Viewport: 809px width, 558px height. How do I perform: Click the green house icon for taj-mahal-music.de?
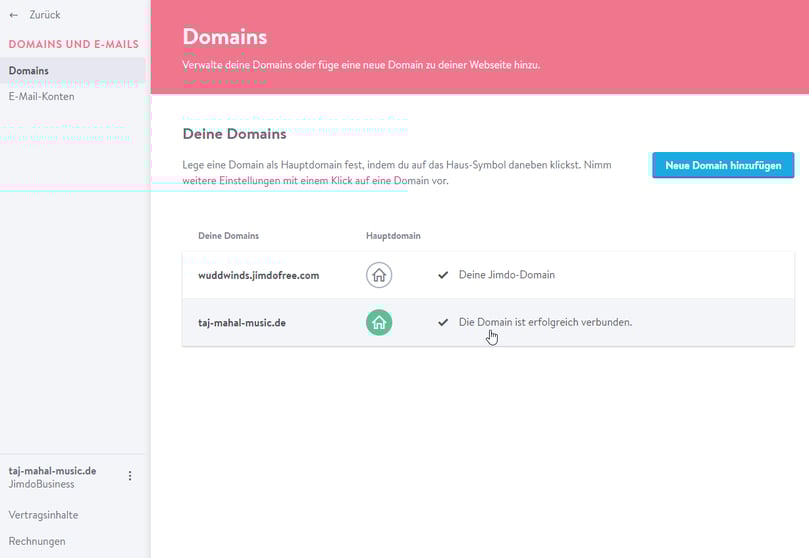tap(379, 322)
